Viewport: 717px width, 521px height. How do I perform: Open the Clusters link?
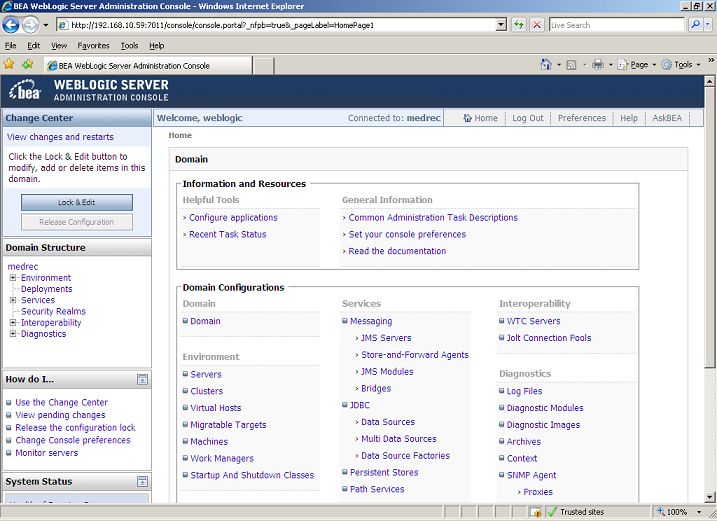click(x=207, y=391)
